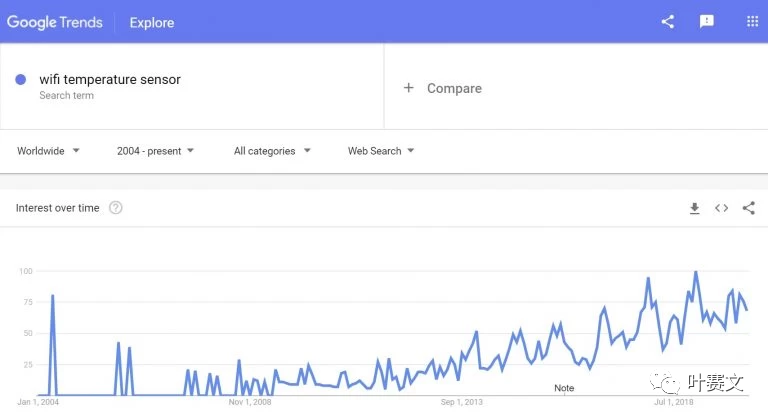
Task: Download the interest over time chart data
Action: [695, 208]
